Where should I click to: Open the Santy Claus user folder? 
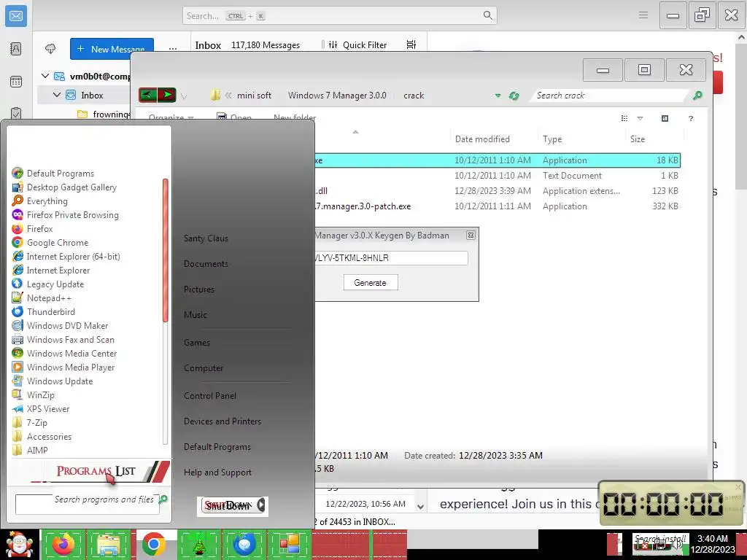[206, 238]
